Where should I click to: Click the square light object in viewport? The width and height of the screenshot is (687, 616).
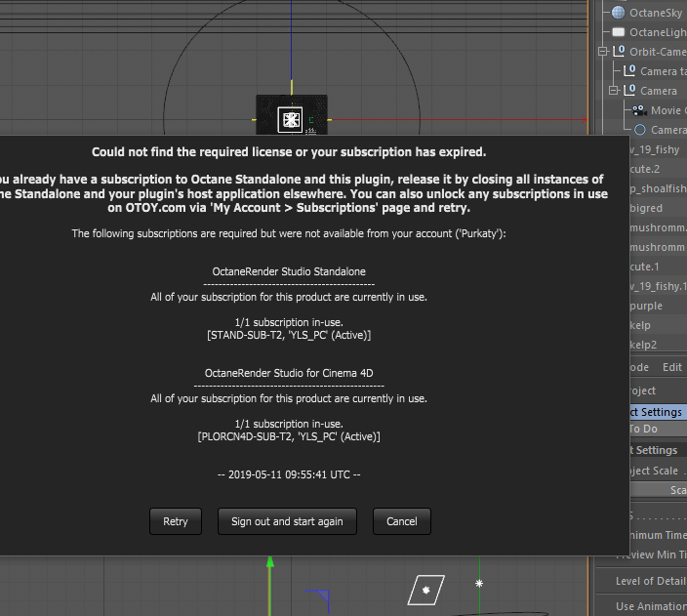pyautogui.click(x=425, y=590)
